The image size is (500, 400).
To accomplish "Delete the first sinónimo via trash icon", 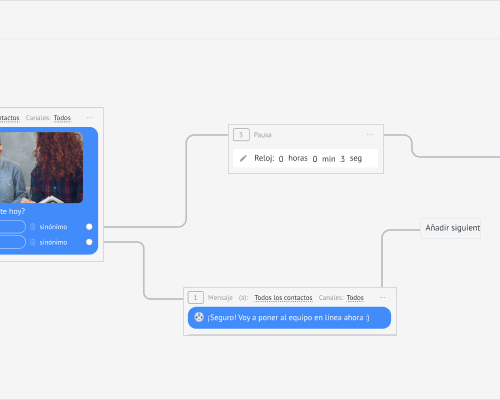I will (33, 227).
